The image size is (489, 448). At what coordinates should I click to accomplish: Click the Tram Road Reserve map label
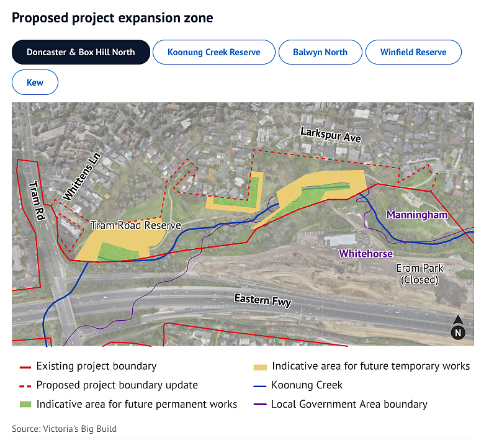coord(136,225)
